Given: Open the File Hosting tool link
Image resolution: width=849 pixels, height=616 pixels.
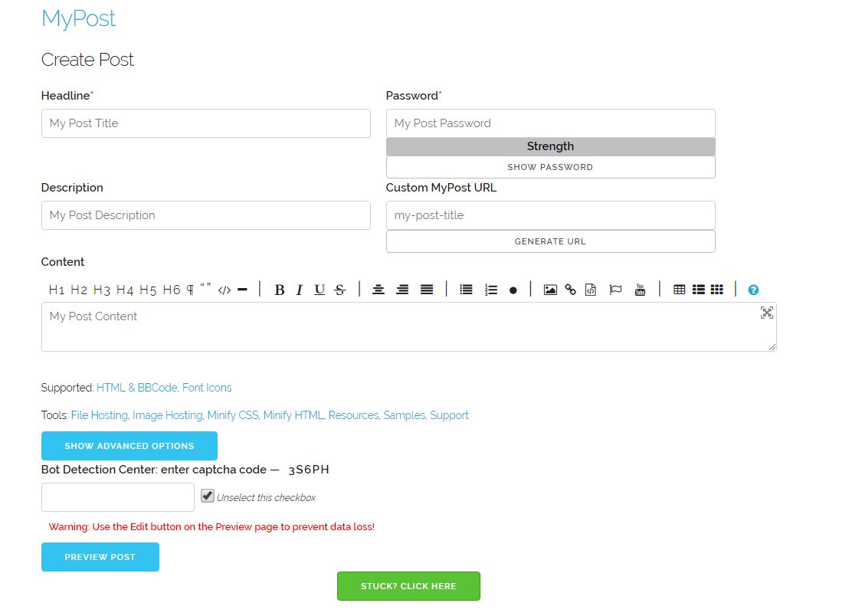Looking at the screenshot, I should pos(100,415).
